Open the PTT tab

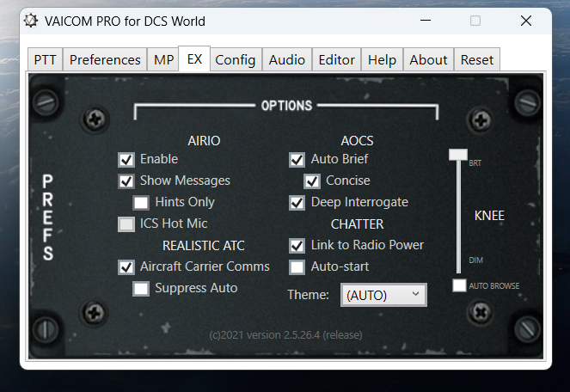(45, 59)
